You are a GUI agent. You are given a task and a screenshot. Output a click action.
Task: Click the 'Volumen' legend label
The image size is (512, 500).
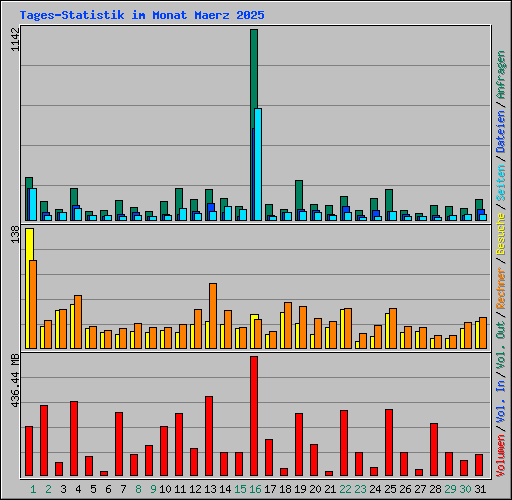[501, 456]
